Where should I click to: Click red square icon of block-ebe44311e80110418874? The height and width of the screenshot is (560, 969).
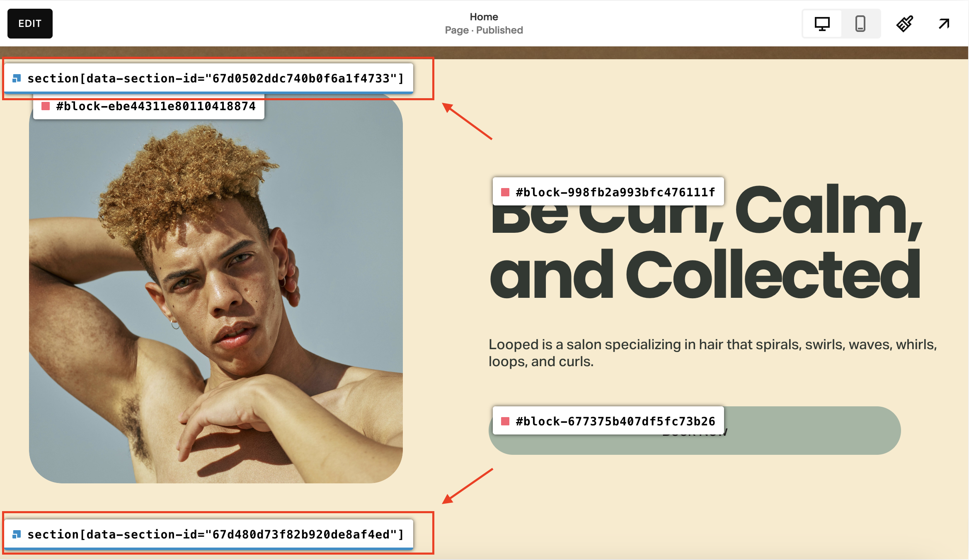tap(46, 106)
